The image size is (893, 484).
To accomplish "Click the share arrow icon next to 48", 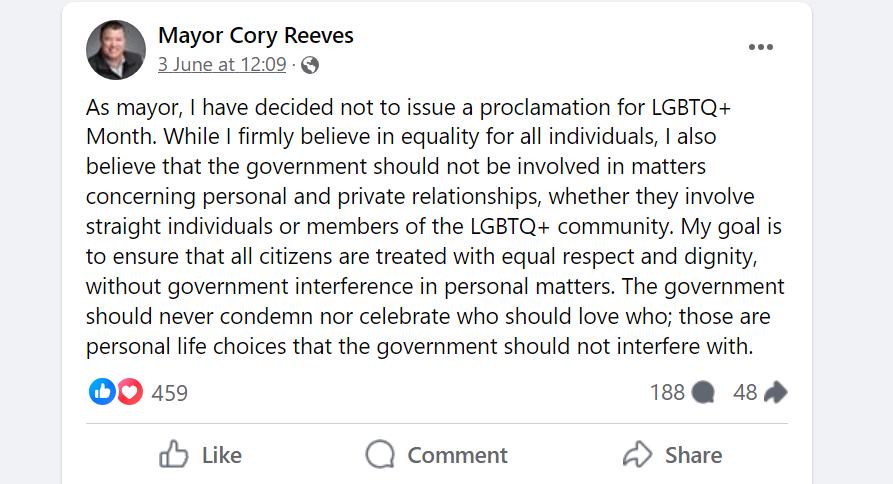I will click(775, 392).
